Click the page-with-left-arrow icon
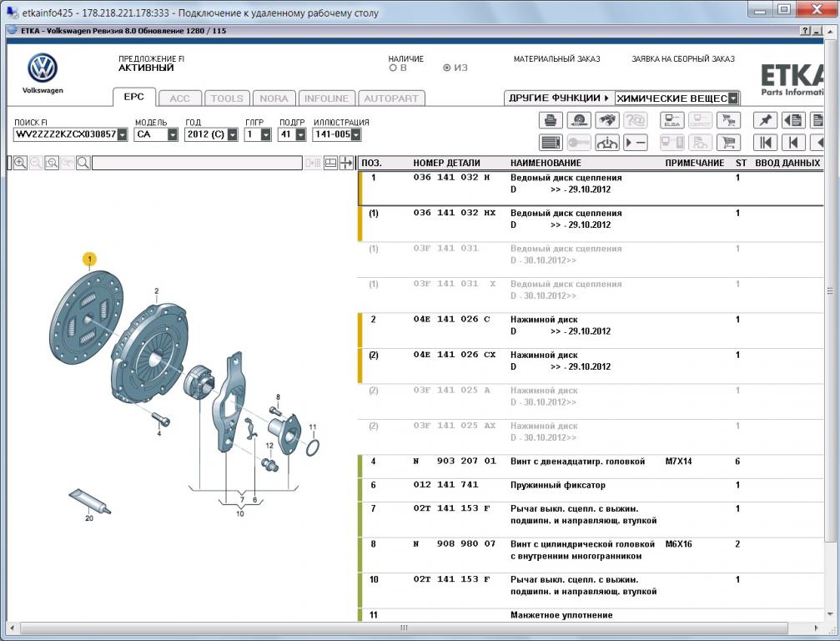 tap(793, 120)
